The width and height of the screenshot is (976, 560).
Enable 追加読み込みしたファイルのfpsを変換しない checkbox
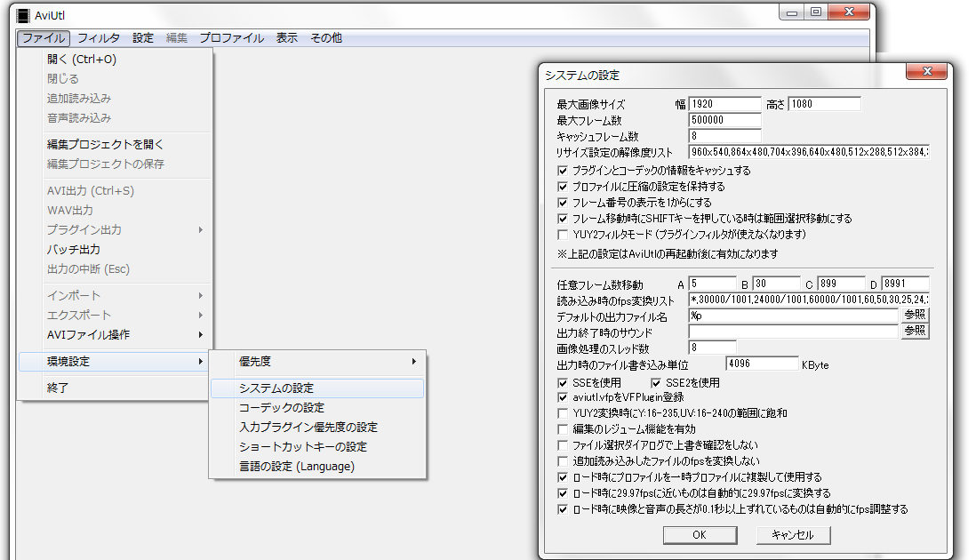tap(563, 461)
